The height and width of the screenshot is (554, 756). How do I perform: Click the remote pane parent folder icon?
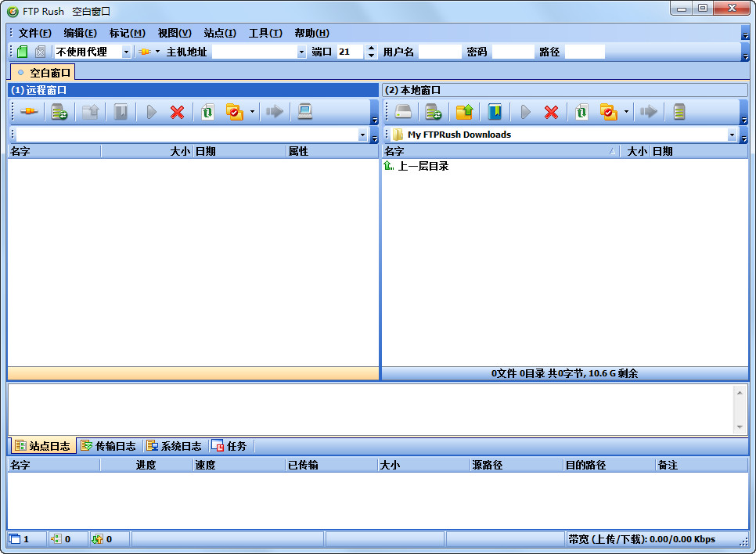[90, 112]
